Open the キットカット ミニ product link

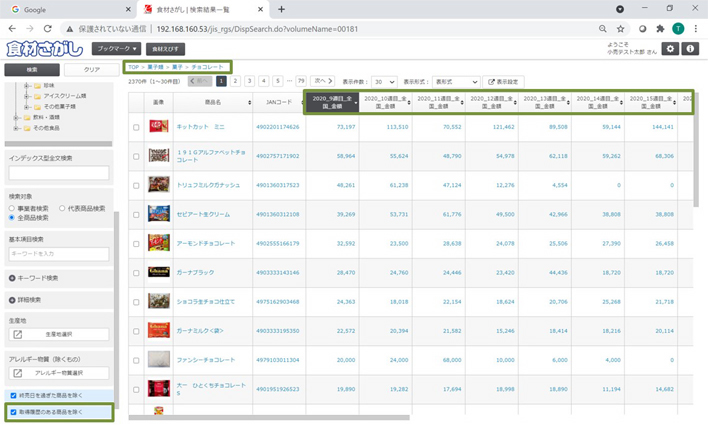click(200, 127)
